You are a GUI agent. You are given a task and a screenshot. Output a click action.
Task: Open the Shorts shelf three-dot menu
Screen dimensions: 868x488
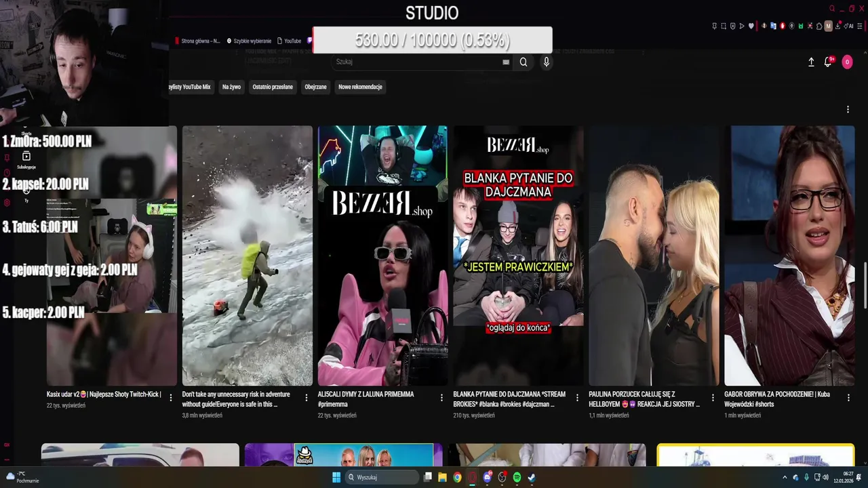[848, 109]
